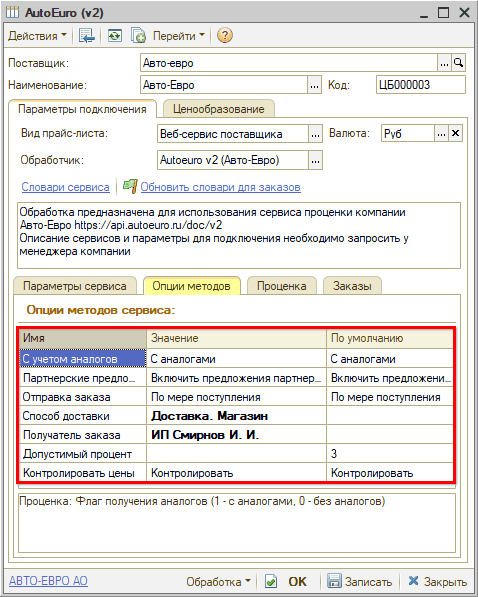Open the Словари сервиса link
Screen dimensions: 478x597
pyautogui.click(x=66, y=187)
